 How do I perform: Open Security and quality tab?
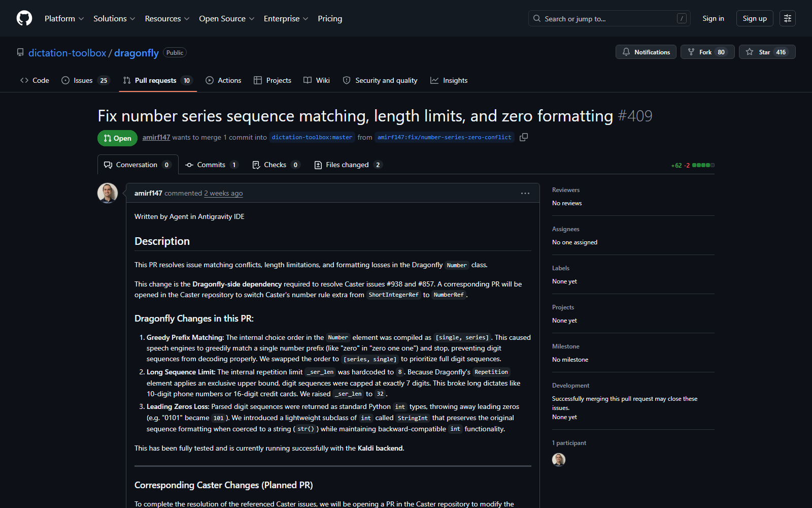pos(380,80)
